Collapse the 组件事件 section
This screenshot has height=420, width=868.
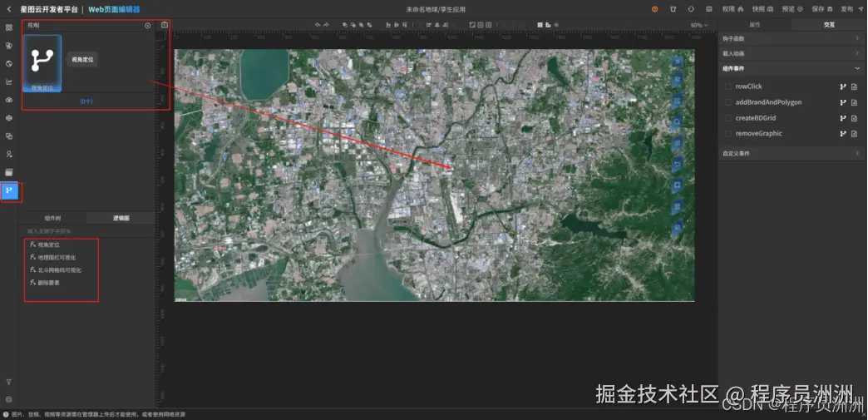792,69
